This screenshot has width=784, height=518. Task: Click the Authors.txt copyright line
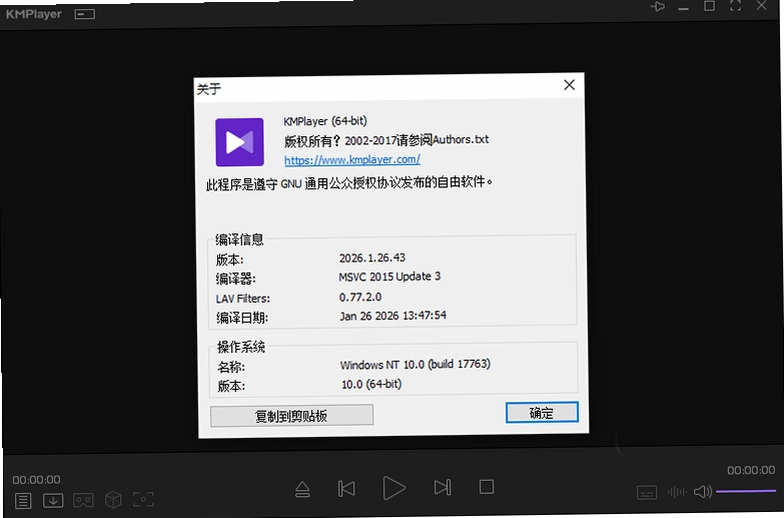(386, 140)
